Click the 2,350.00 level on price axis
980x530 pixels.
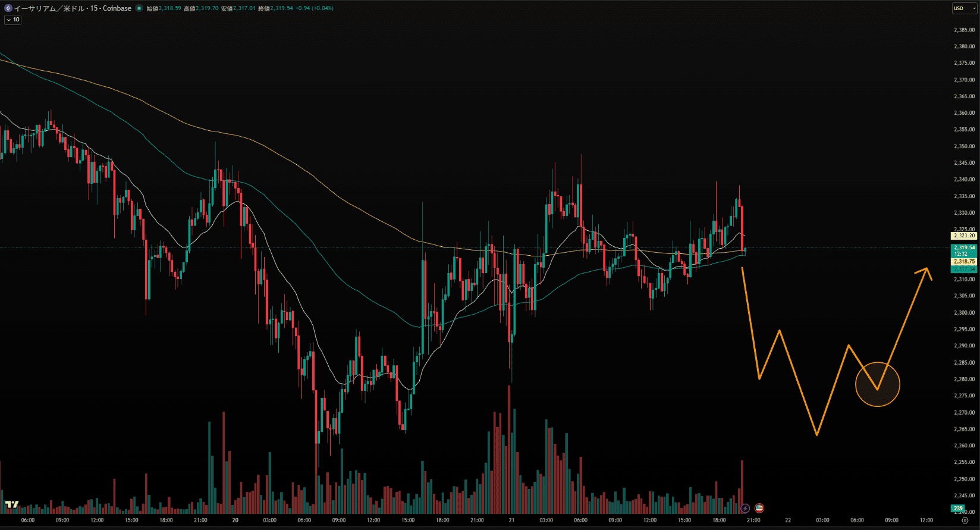(x=964, y=146)
